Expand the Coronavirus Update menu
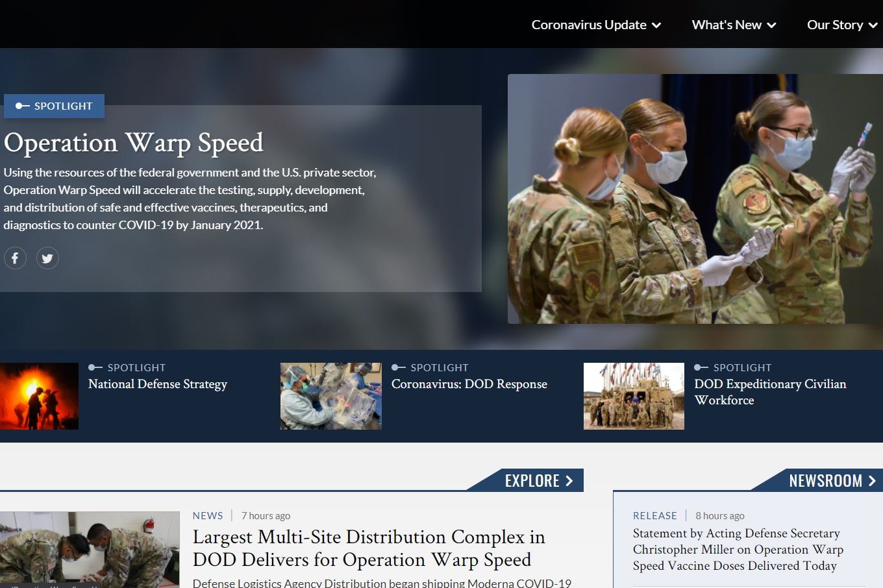This screenshot has width=883, height=588. [x=595, y=25]
